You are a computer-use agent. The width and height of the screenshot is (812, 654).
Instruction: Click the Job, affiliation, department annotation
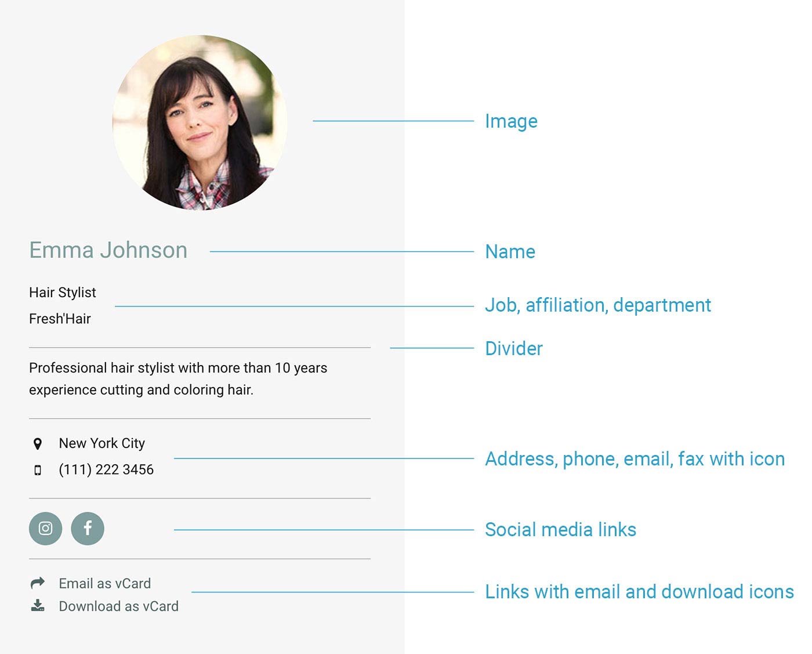[x=598, y=305]
